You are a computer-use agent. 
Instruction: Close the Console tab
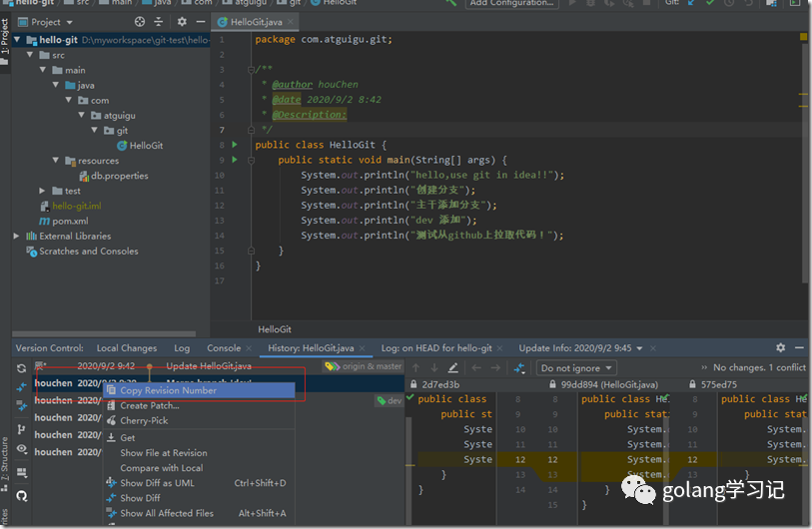click(x=249, y=348)
